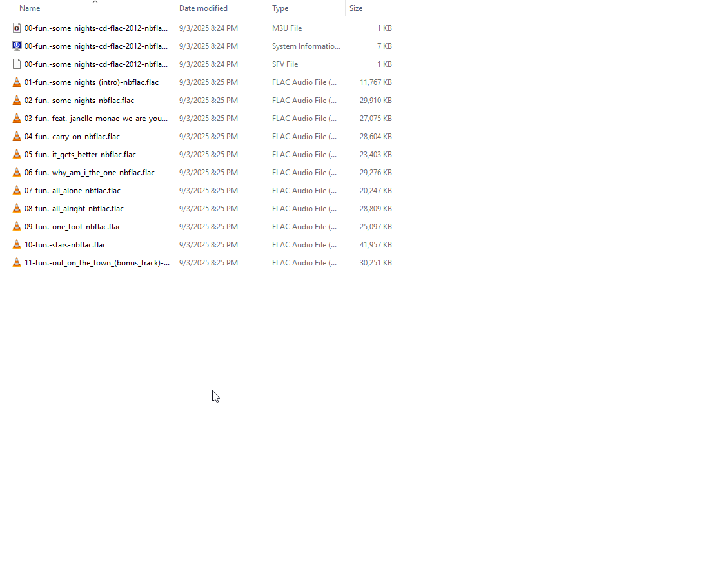Screen dimensions: 728x578
Task: Click the sort direction arrow above Name
Action: 95,2
